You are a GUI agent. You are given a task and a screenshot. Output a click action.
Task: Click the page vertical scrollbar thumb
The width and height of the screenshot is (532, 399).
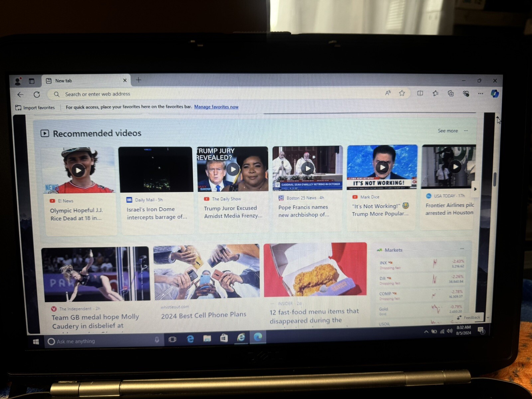coord(495,180)
